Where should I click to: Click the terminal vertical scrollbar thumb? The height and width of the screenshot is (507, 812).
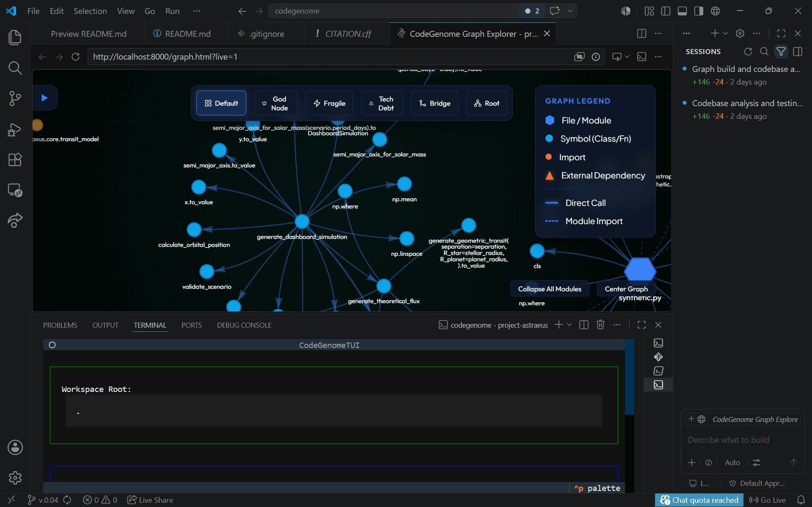click(x=629, y=376)
